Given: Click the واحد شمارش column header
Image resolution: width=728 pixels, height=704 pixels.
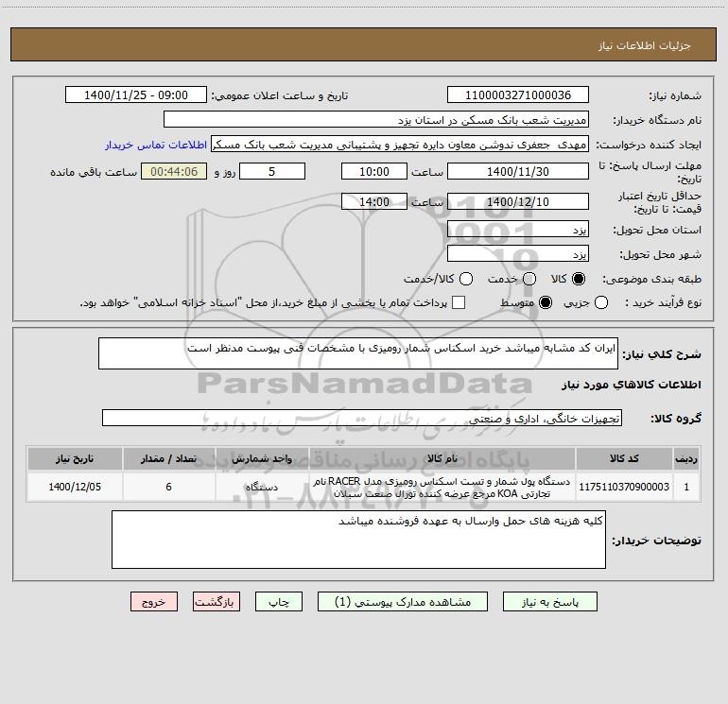Looking at the screenshot, I should click(x=262, y=458).
